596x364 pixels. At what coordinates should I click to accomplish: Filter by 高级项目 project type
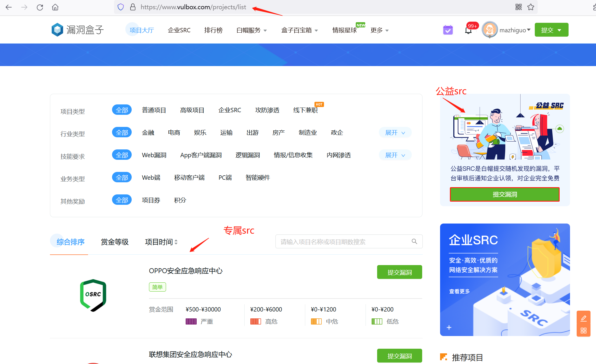(x=192, y=110)
